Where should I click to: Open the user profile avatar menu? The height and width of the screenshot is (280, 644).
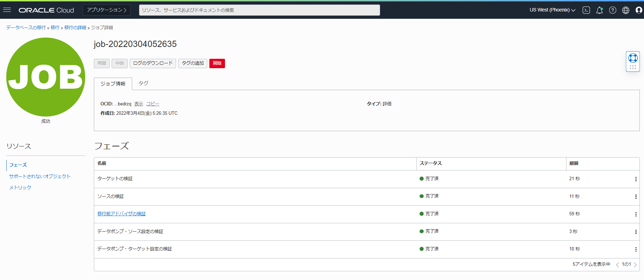[x=639, y=10]
